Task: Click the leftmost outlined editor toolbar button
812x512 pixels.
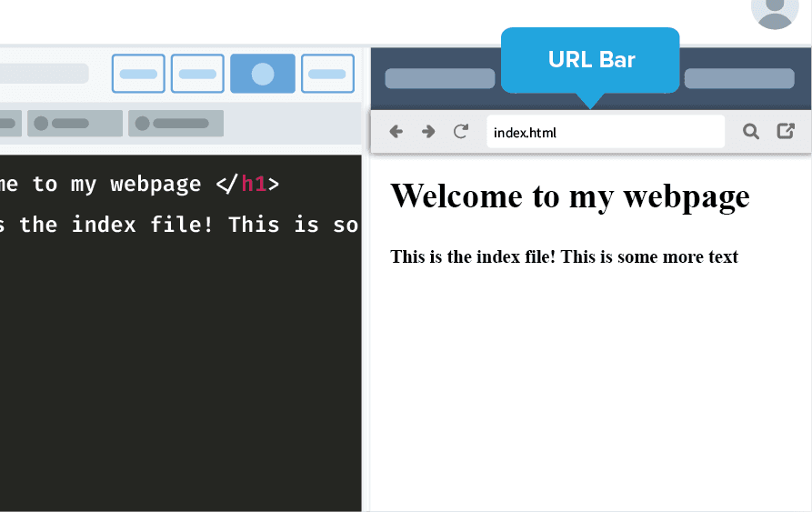Action: 138,74
